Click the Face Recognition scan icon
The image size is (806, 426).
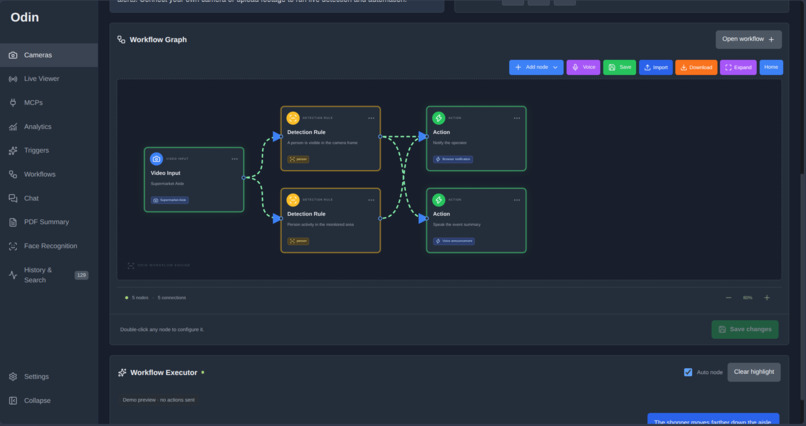click(x=13, y=246)
